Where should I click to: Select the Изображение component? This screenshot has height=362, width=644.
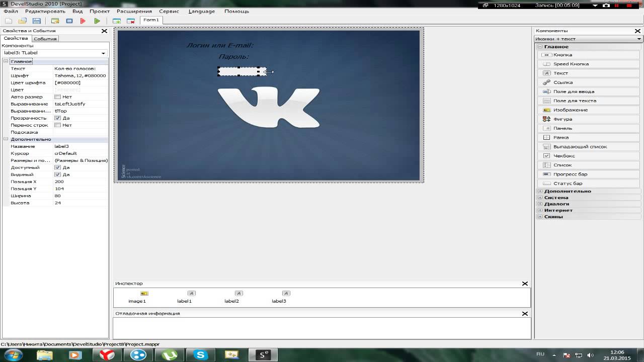(x=589, y=110)
